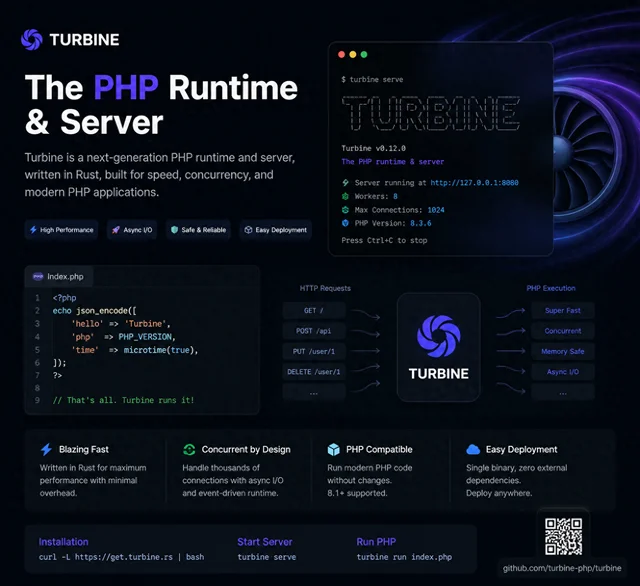This screenshot has width=640, height=586.
Task: Click the Turbine swirl logo at top left
Action: pyautogui.click(x=32, y=40)
